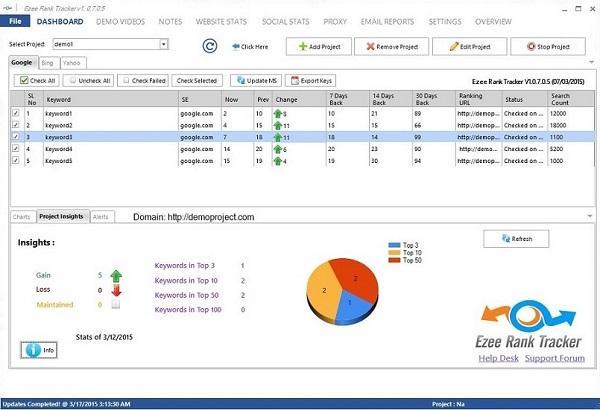Sort by the 30 Days Back column header
600x410 pixels.
pos(434,99)
